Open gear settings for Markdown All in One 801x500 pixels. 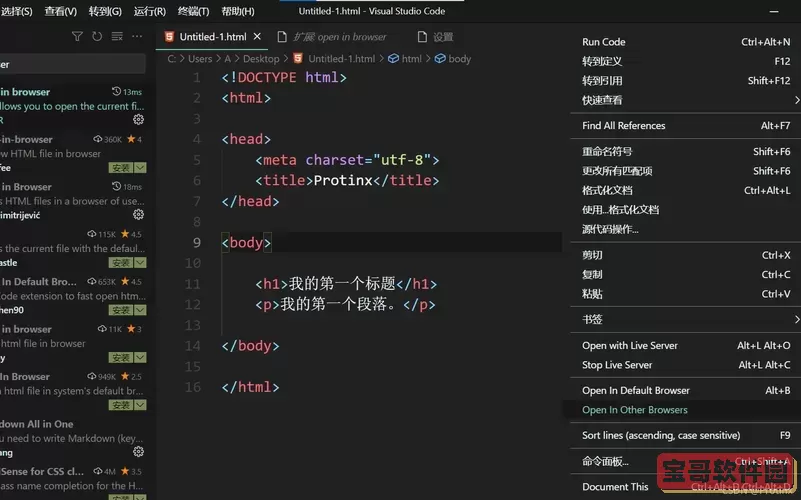tap(138, 451)
